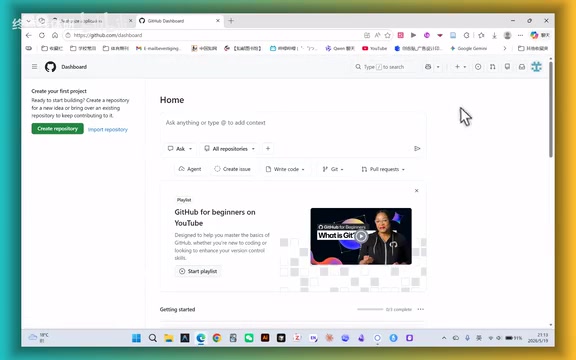Click the plus add-context button

pos(268,148)
